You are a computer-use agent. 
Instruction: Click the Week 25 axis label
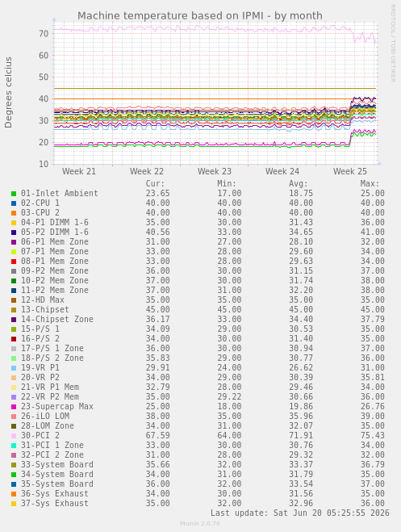point(350,171)
